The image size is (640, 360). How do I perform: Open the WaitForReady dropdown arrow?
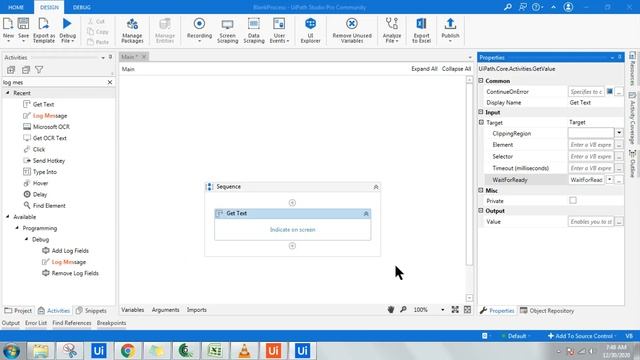coord(610,180)
